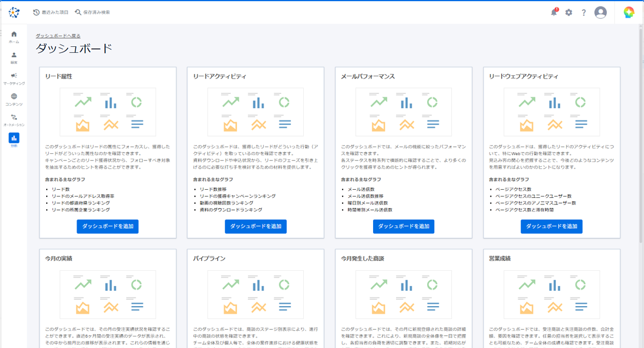Click the app logo in top-left corner
Viewport: 644px width, 348px height.
(x=14, y=12)
